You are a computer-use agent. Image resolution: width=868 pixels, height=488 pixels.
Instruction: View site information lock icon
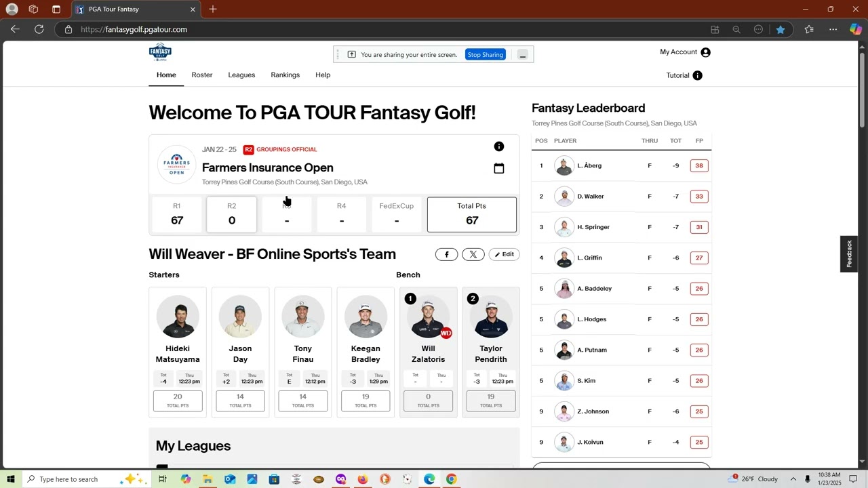pos(68,29)
